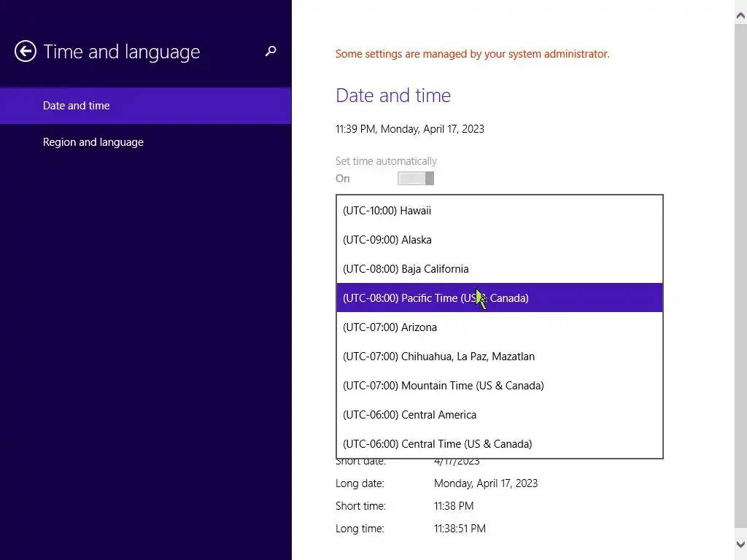Viewport: 747px width, 560px height.
Task: Select the Date and time tab
Action: (x=146, y=106)
